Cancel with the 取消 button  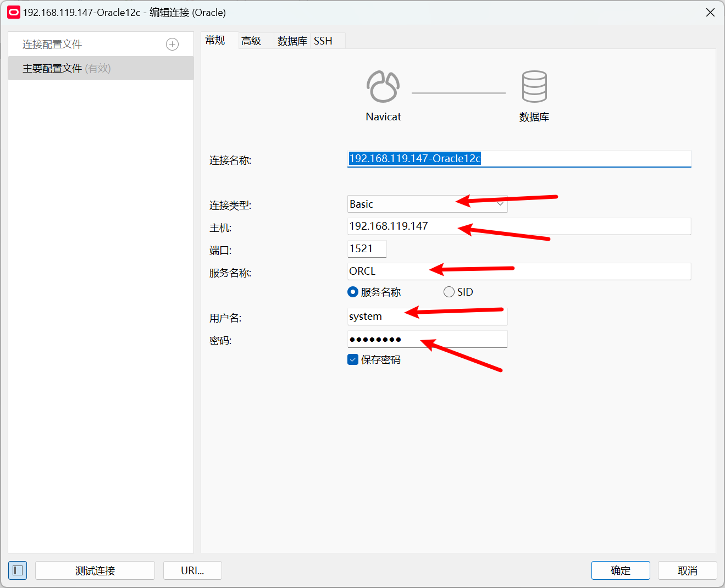[x=688, y=570]
